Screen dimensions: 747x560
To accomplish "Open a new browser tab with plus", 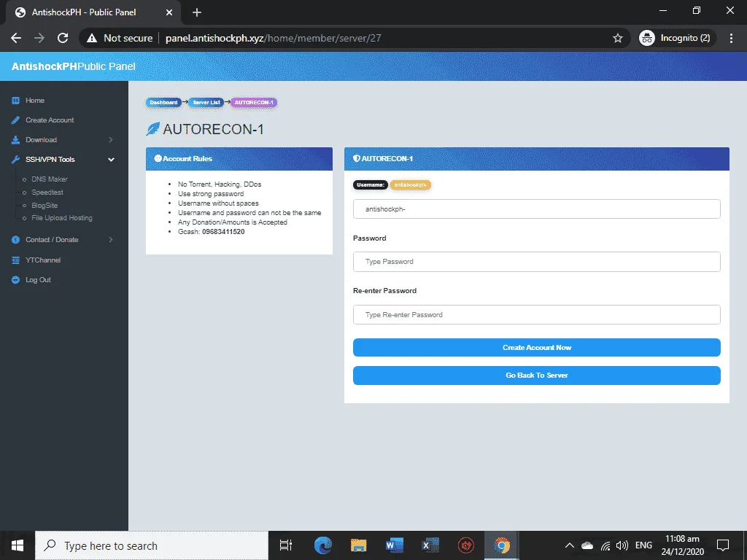I will [197, 12].
